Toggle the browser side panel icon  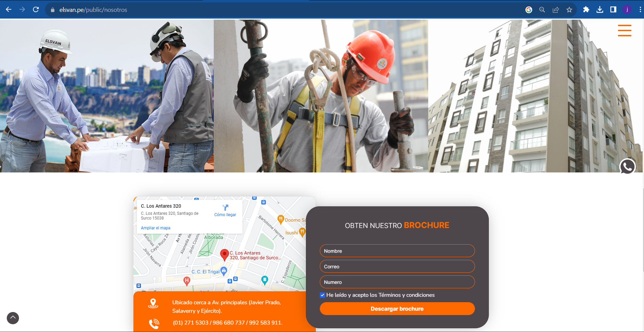point(613,9)
